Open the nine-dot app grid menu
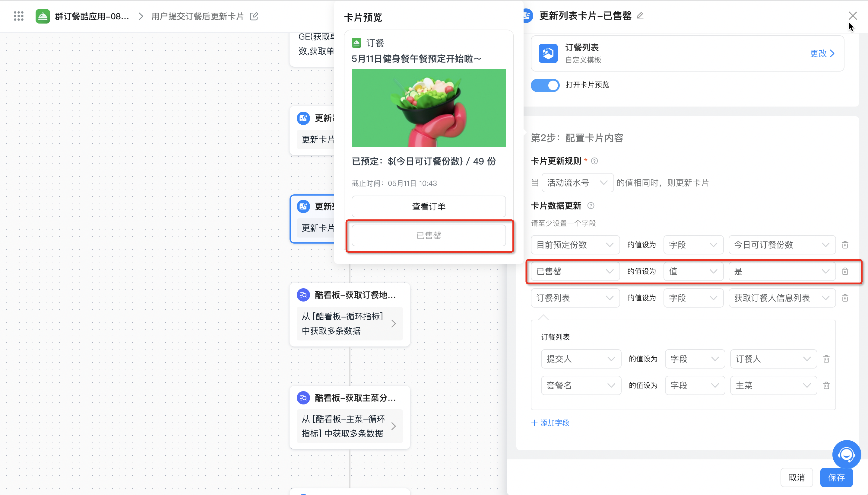 [18, 16]
